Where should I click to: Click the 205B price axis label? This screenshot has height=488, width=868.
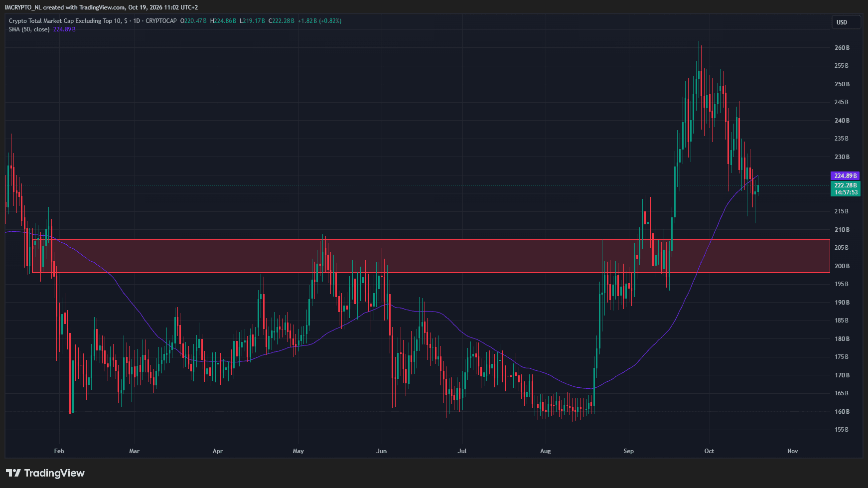842,248
